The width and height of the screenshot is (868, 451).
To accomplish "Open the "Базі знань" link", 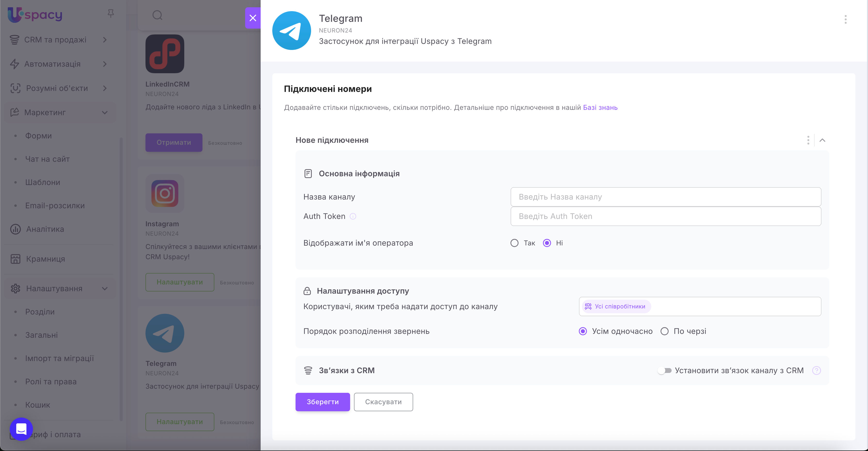I will pyautogui.click(x=600, y=107).
